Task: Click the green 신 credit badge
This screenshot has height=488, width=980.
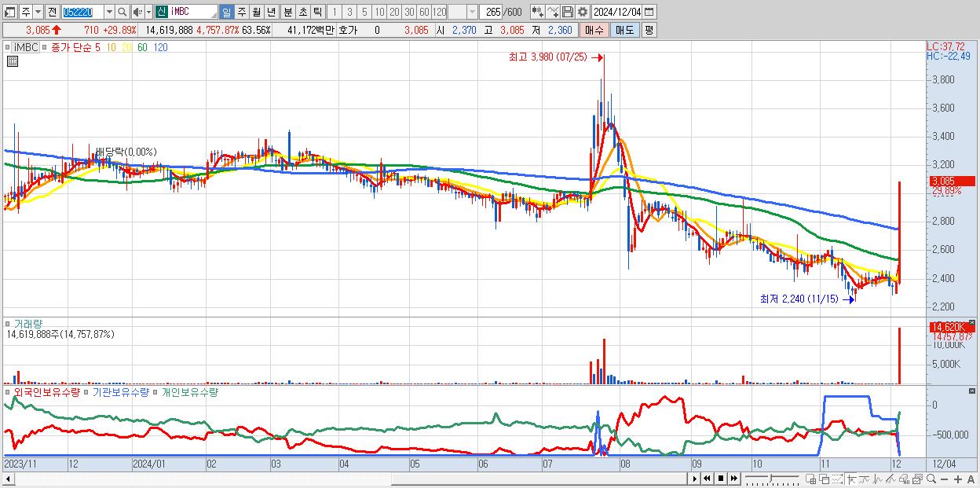Action: [161, 12]
